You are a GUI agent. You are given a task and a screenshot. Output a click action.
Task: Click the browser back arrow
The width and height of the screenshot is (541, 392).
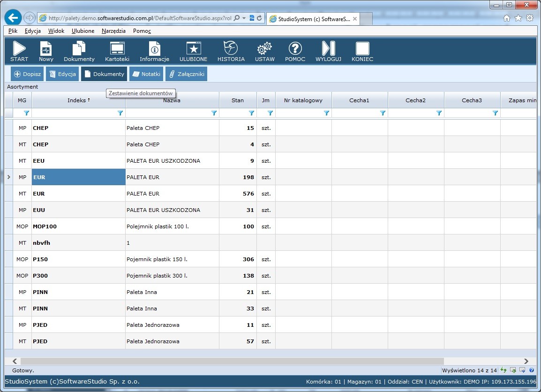(13, 18)
